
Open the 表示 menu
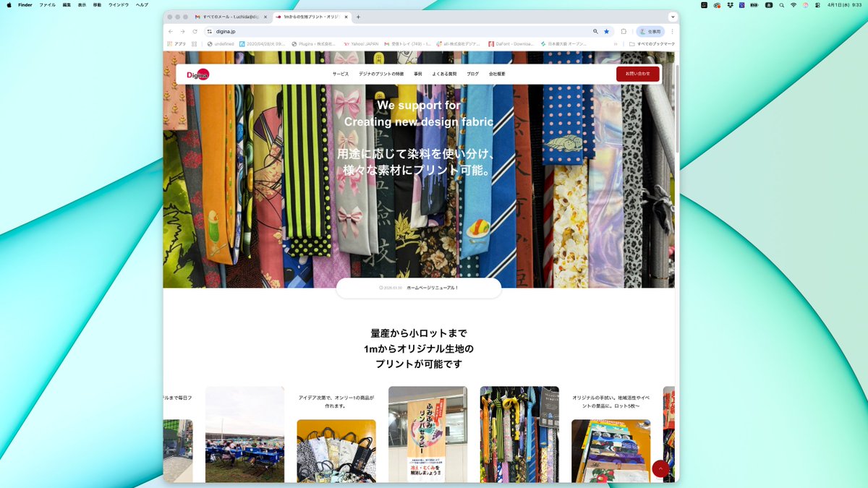pyautogui.click(x=82, y=4)
